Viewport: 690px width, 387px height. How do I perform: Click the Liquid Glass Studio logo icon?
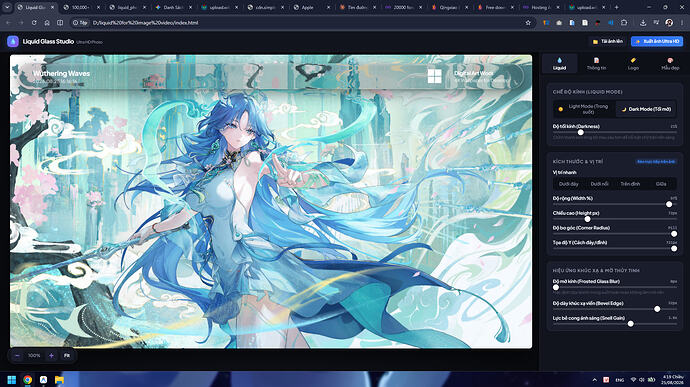(x=13, y=41)
